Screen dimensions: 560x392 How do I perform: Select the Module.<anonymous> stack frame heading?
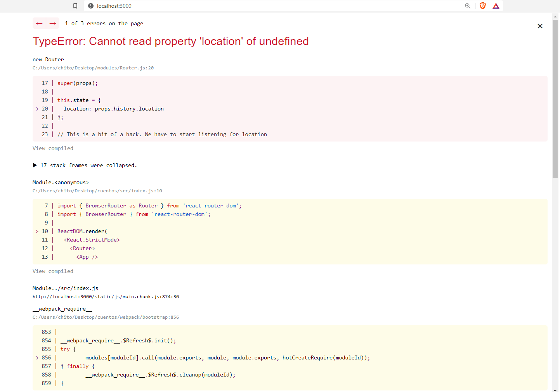click(x=61, y=182)
